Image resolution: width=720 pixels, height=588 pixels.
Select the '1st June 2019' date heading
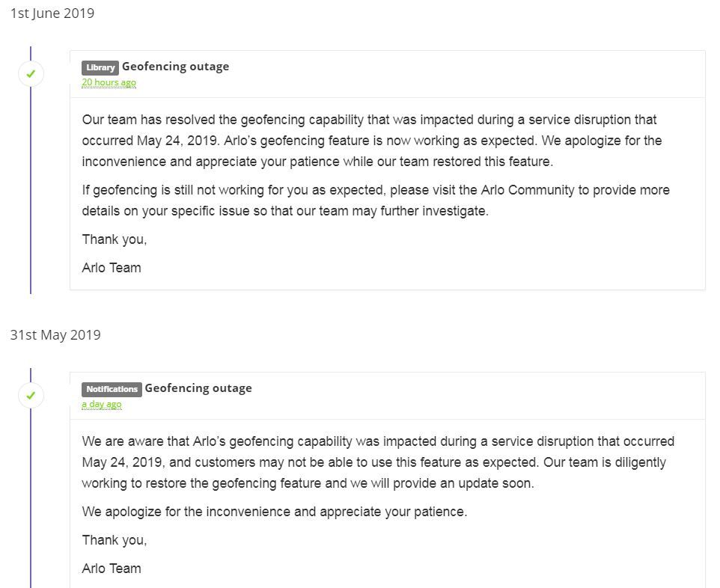pyautogui.click(x=52, y=13)
